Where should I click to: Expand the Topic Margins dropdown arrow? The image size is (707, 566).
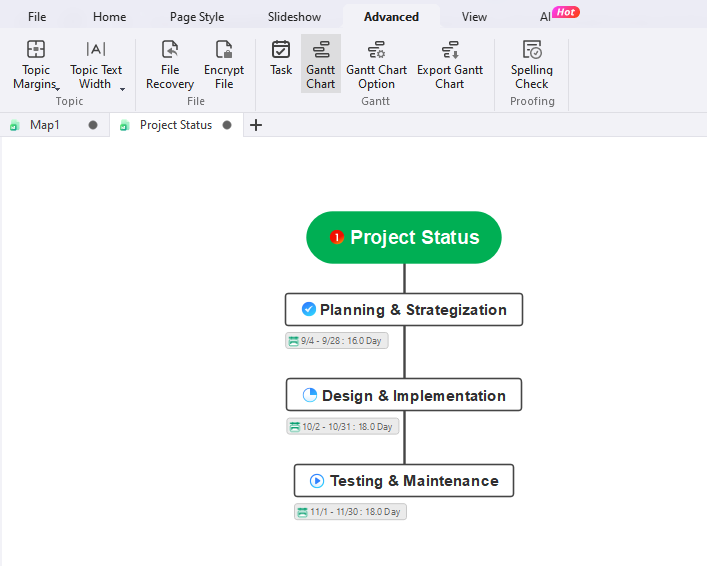(x=58, y=89)
